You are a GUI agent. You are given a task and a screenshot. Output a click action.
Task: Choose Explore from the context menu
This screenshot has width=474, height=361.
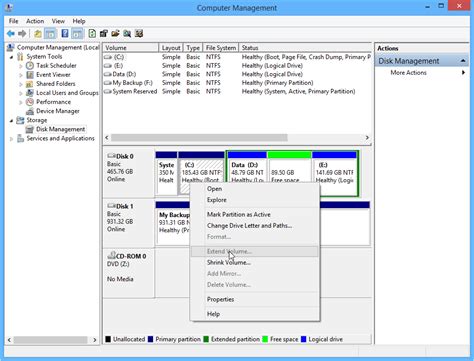tap(254, 200)
